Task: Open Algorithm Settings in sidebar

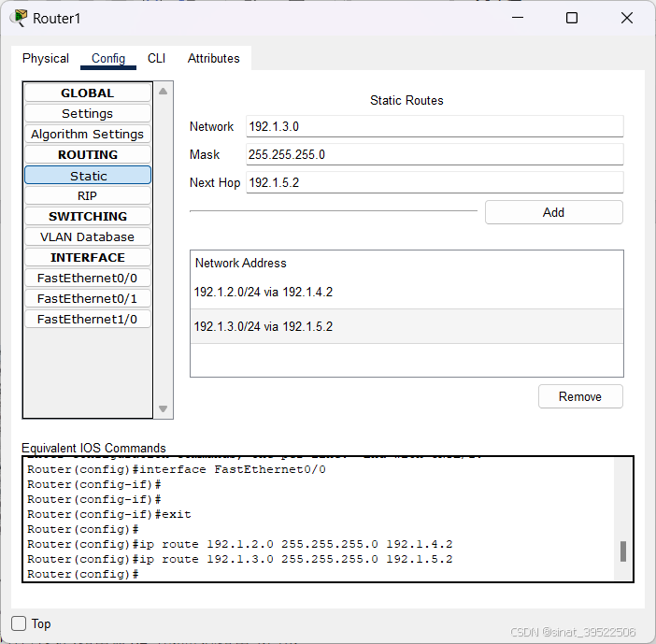Action: click(x=87, y=134)
